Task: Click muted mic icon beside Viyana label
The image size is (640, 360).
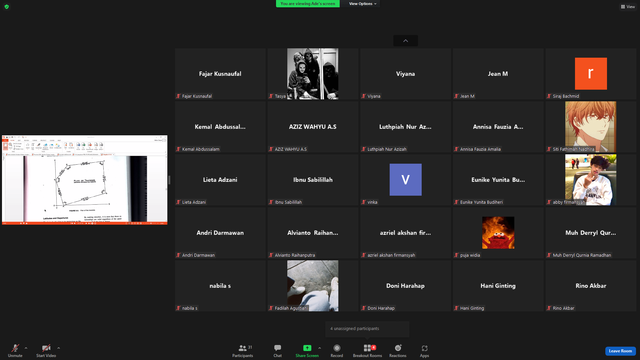Action: click(364, 96)
